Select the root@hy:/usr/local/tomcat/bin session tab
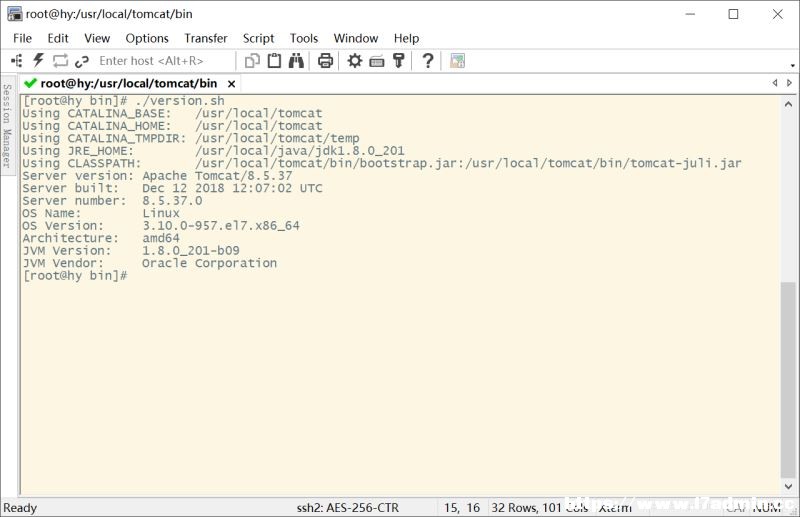This screenshot has height=517, width=800. click(129, 83)
